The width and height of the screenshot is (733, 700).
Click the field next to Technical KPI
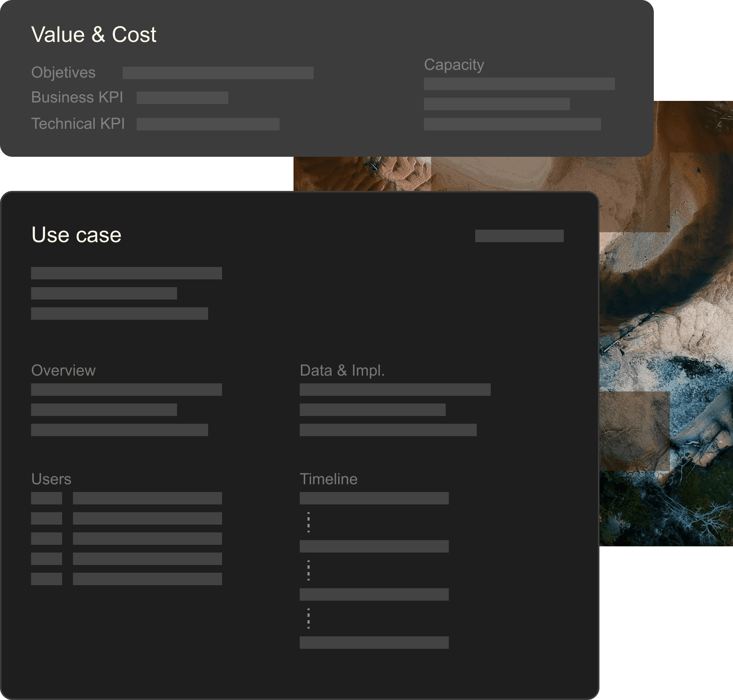pyautogui.click(x=208, y=124)
